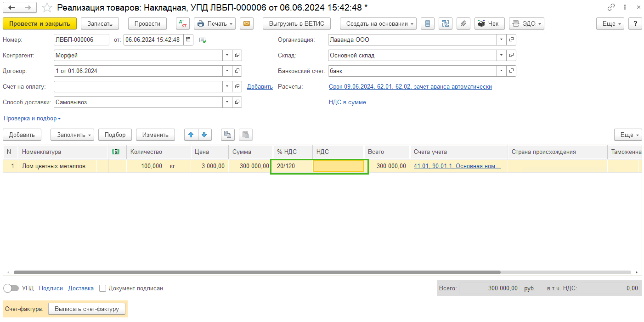Open the НДС в сумме link
This screenshot has width=644, height=322.
click(347, 102)
